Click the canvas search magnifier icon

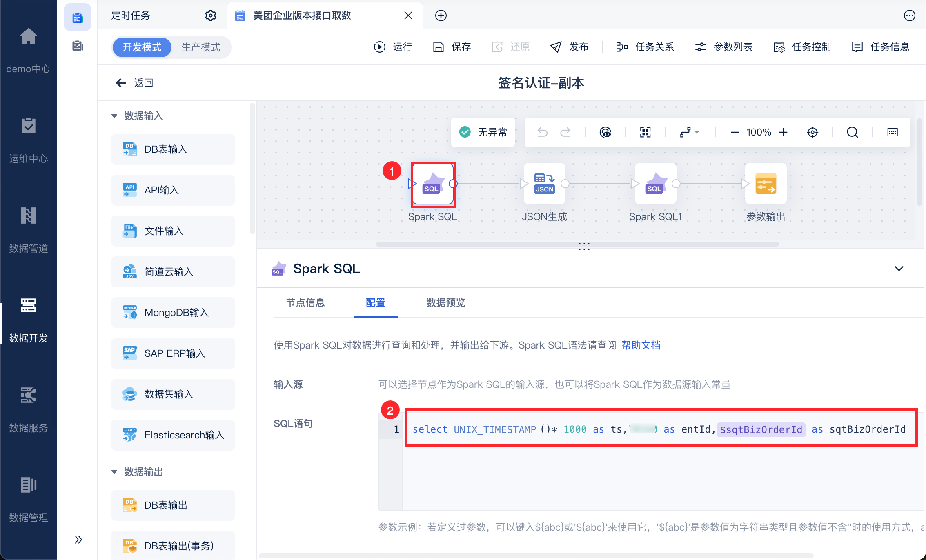pyautogui.click(x=852, y=132)
